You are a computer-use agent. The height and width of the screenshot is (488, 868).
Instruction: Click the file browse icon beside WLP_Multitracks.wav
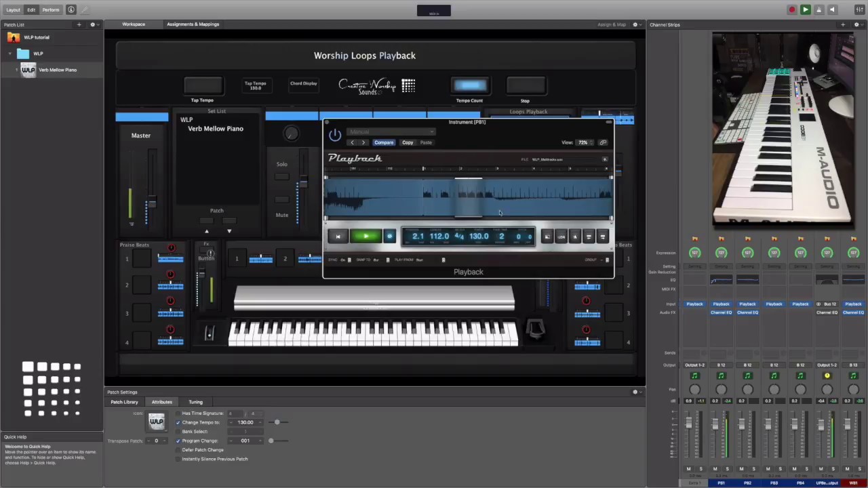click(605, 159)
